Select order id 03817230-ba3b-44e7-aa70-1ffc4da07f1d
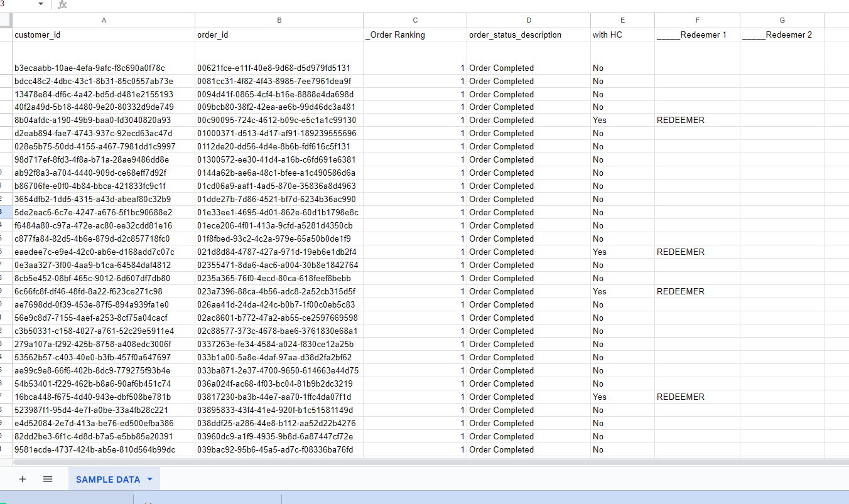 click(279, 397)
